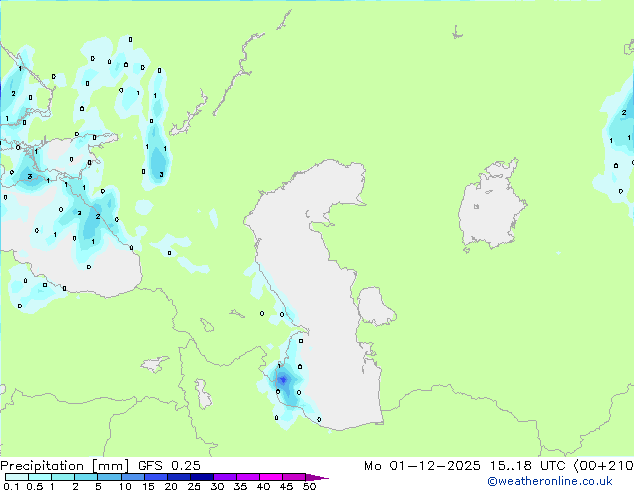This screenshot has height=490, width=634.
Task: Click the 0.1–0.5 mm legend color box
Action: (17, 477)
